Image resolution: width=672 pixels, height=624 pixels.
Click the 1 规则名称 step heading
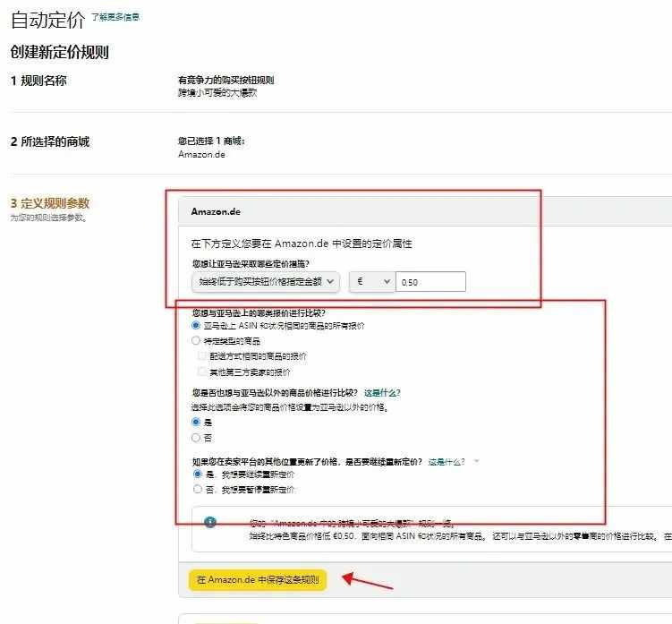[38, 81]
